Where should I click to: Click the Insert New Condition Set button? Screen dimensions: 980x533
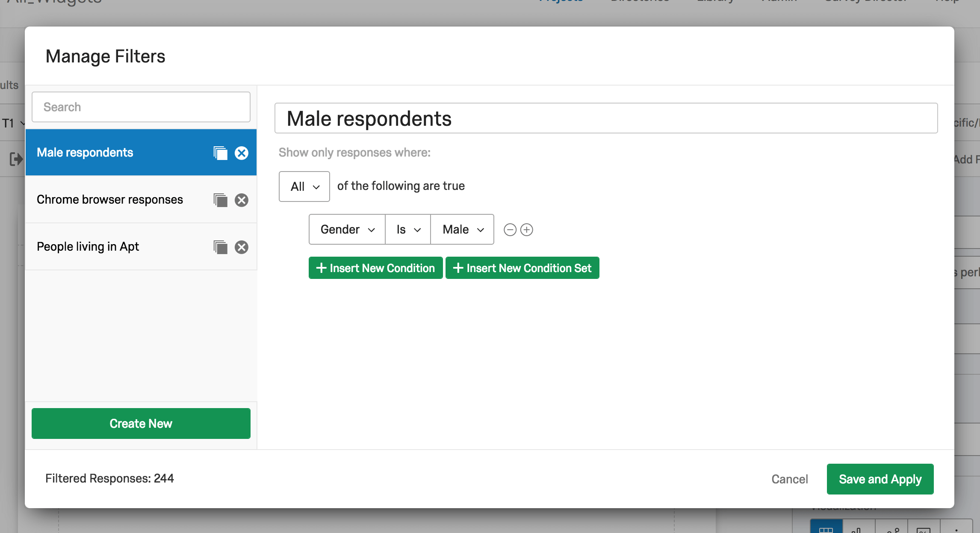coord(522,268)
